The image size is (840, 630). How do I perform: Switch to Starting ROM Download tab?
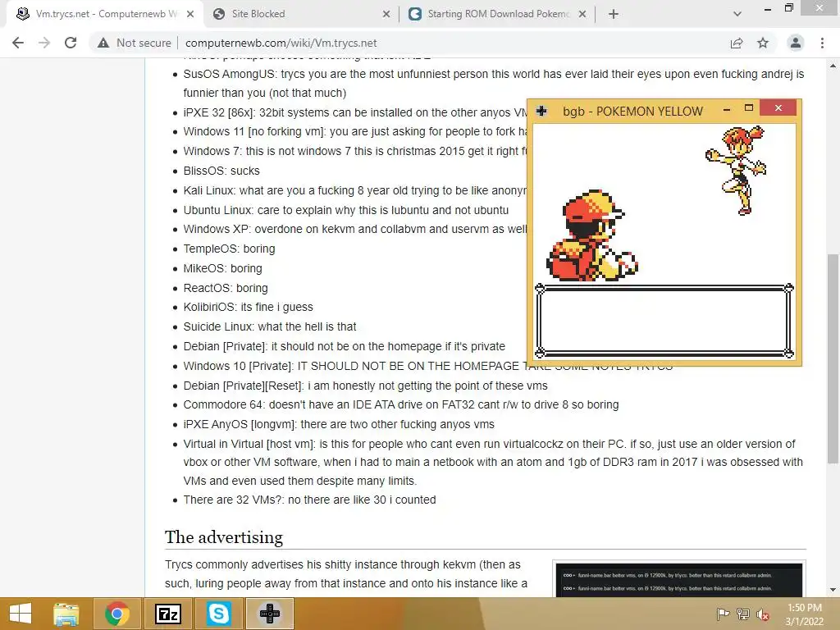[498, 14]
